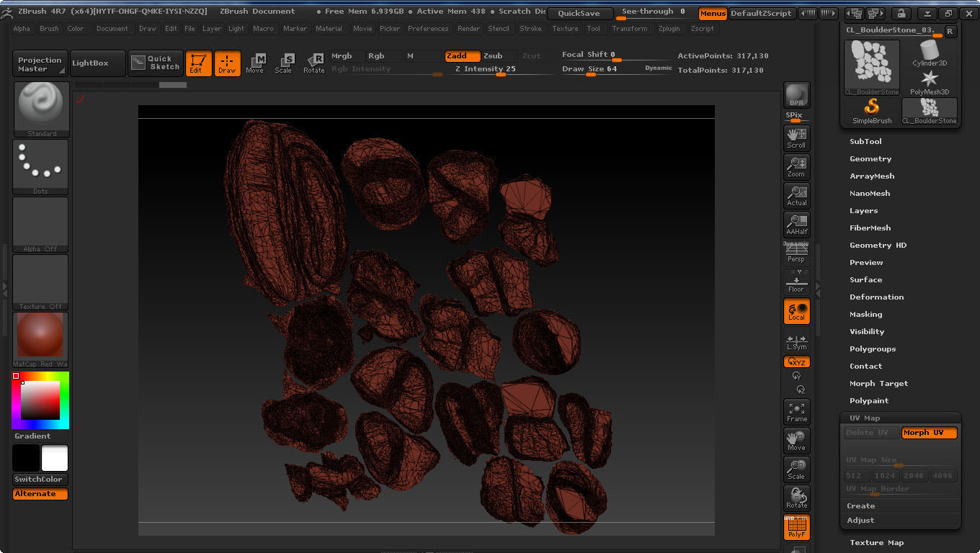Open the Texture Off slot
The image size is (980, 553).
pyautogui.click(x=41, y=282)
